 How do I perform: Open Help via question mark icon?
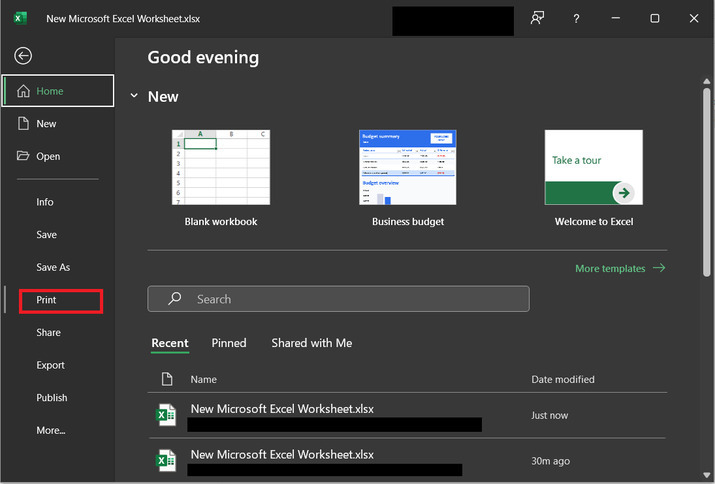576,18
